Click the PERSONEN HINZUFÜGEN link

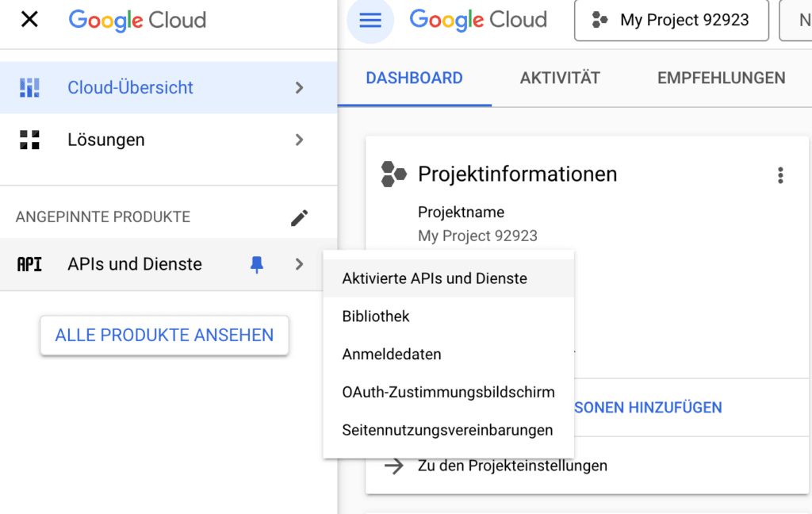click(x=648, y=408)
